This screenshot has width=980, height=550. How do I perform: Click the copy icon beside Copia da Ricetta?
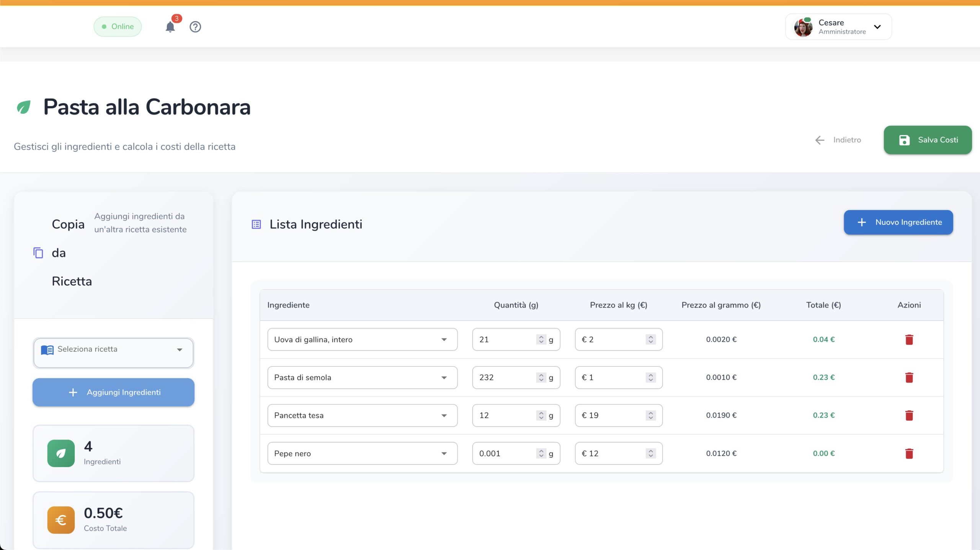click(38, 253)
